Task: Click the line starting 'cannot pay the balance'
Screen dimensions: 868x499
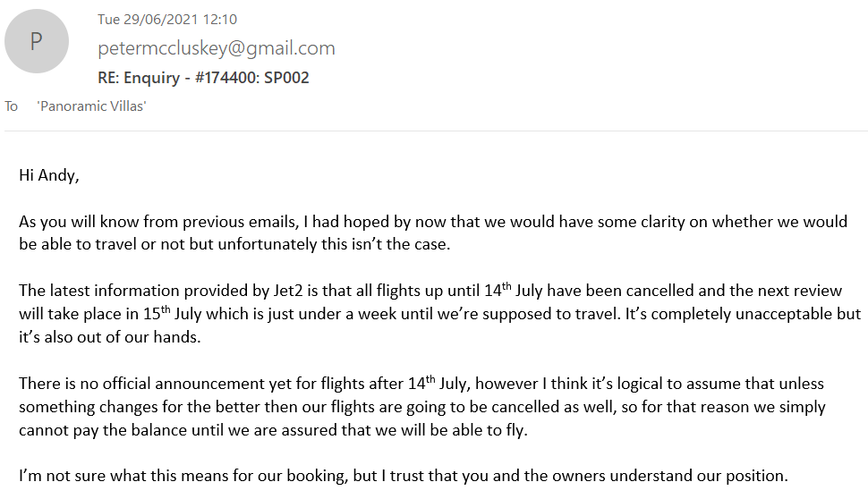Action: coord(274,430)
